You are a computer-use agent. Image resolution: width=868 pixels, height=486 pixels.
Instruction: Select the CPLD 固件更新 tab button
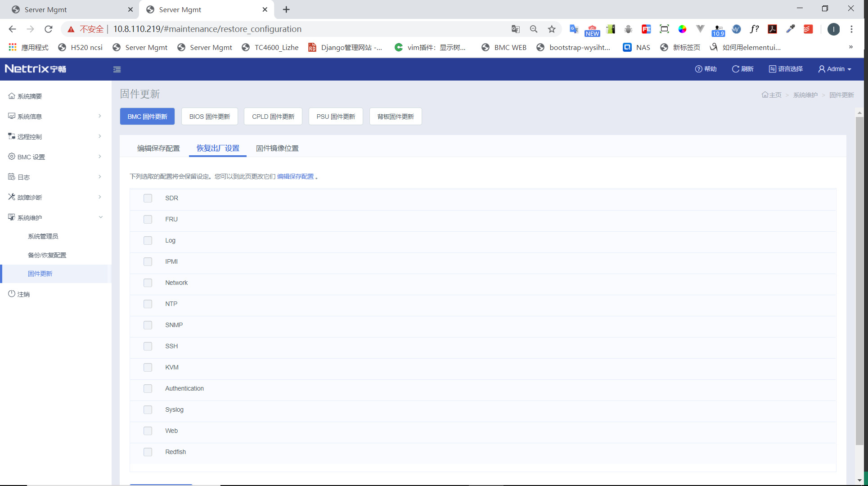(273, 117)
